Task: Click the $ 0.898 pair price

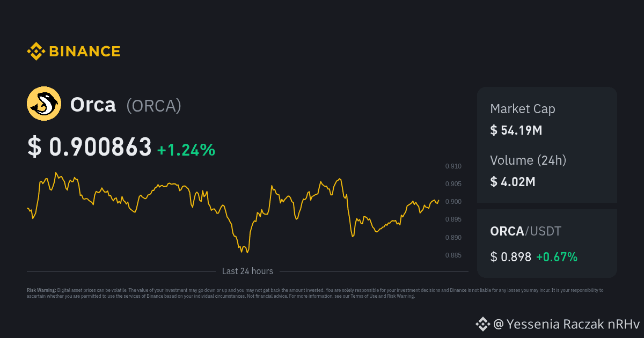Action: (x=510, y=257)
